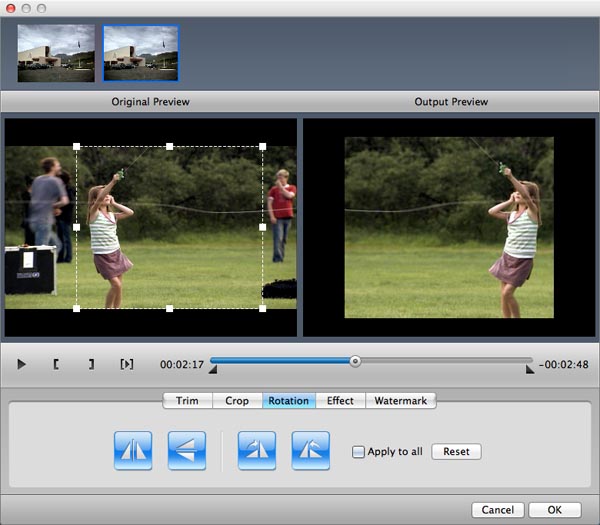Play the video preview
The width and height of the screenshot is (600, 525).
pos(21,364)
